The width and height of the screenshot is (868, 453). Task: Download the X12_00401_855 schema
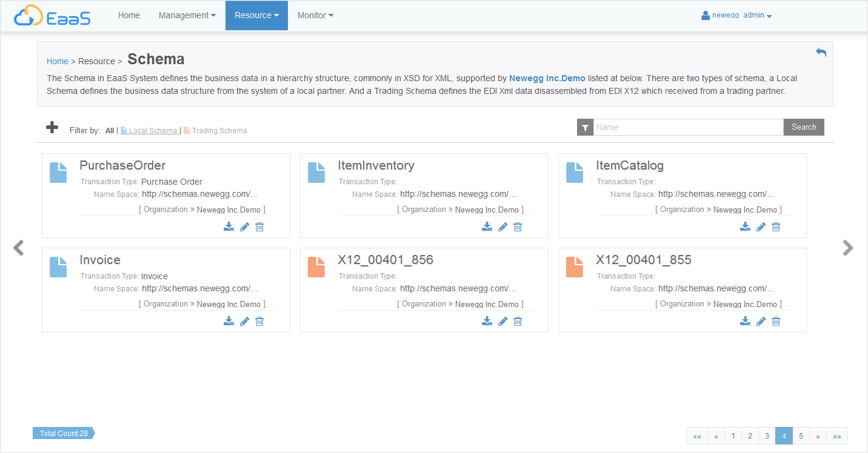745,321
